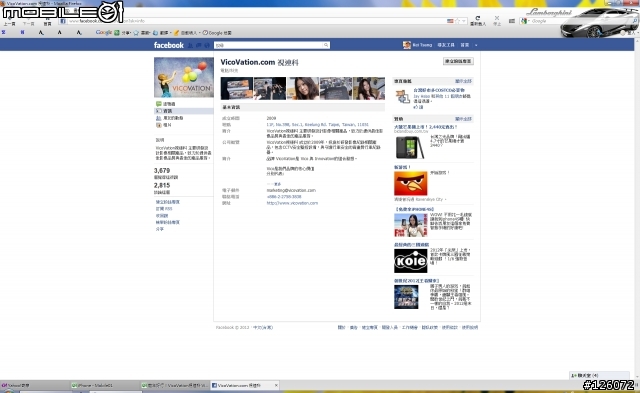640x393 pixels.
Task: Click the Firefox stop loading X button
Action: (x=497, y=18)
